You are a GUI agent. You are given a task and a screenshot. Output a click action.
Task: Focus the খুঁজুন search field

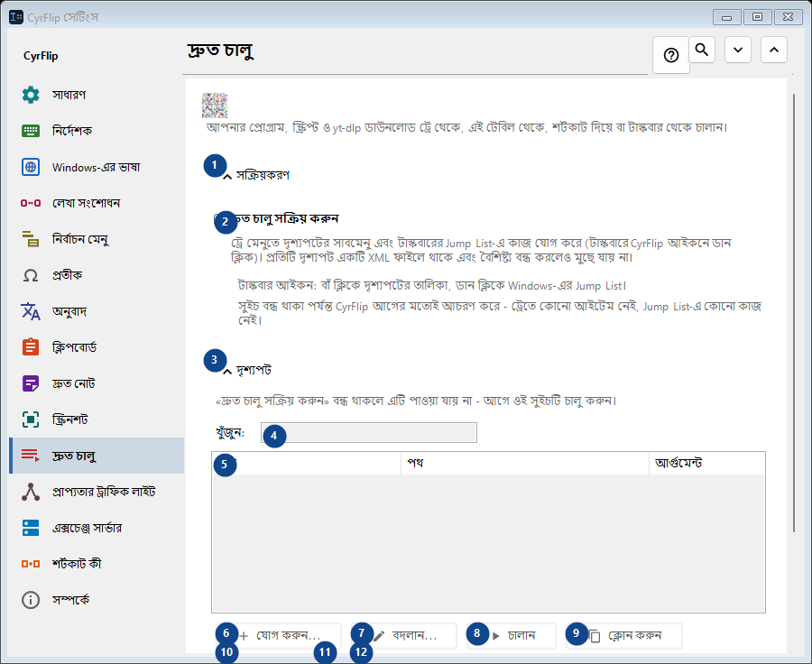(369, 432)
